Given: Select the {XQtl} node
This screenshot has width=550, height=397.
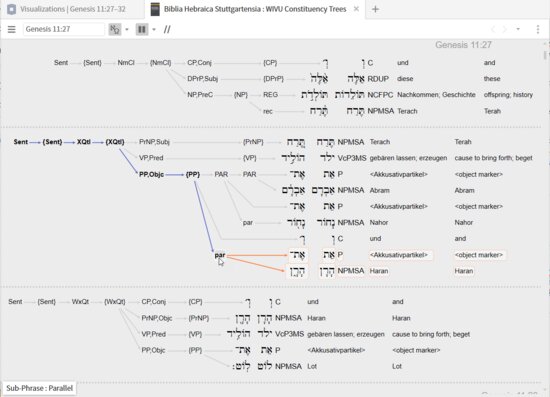Looking at the screenshot, I should point(115,142).
